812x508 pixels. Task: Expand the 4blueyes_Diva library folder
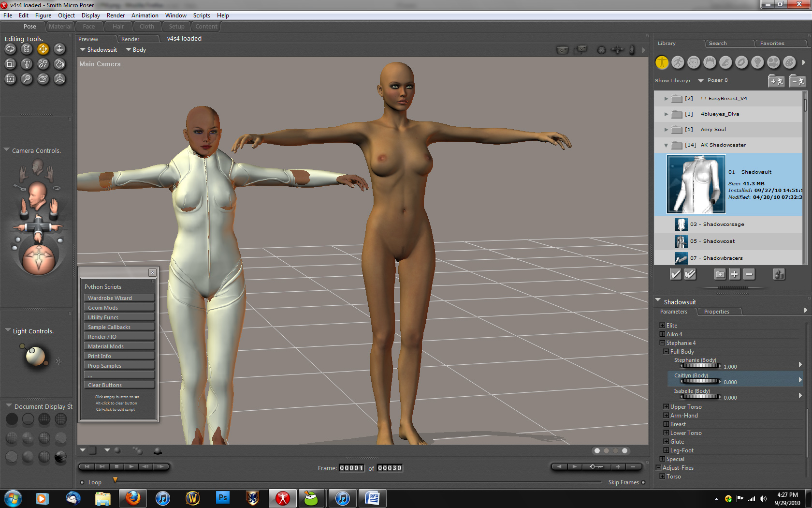pyautogui.click(x=666, y=114)
